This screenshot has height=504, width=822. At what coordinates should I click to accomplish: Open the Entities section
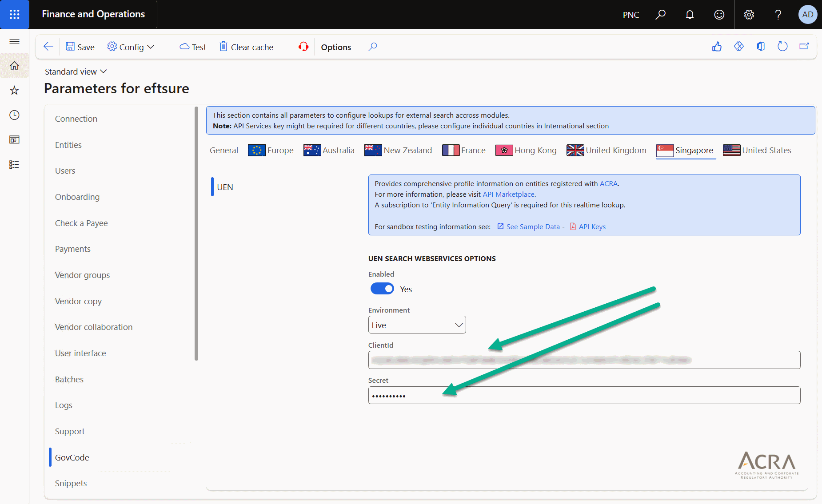[x=68, y=145]
